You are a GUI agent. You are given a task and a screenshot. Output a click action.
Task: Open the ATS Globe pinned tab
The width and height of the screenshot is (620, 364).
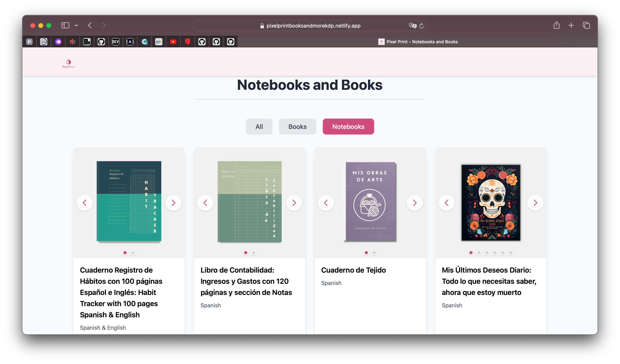coord(44,42)
